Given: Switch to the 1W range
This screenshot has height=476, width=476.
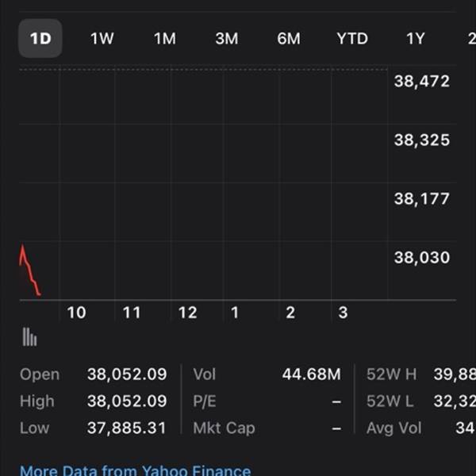Looking at the screenshot, I should click(102, 39).
